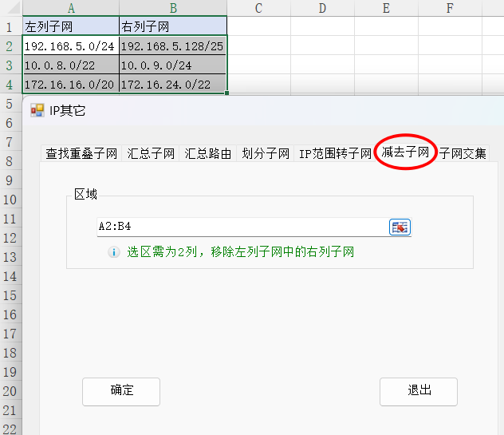Select row 20 header

tap(10, 391)
